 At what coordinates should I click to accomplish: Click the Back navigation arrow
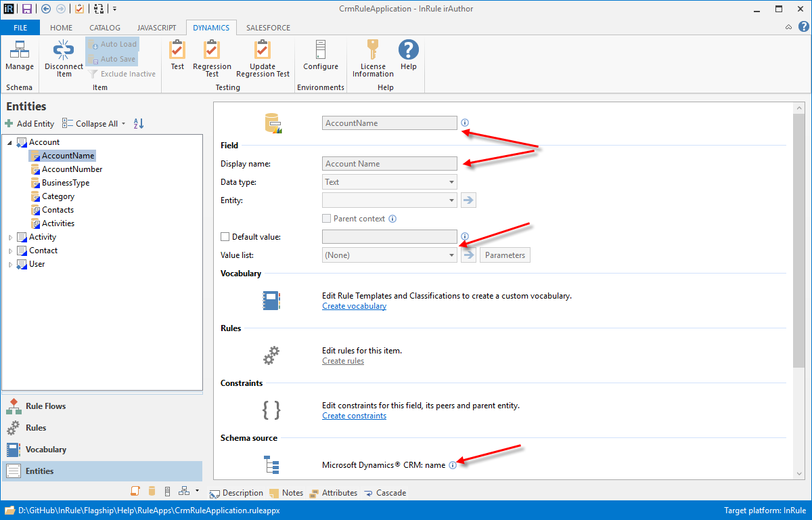click(x=46, y=9)
